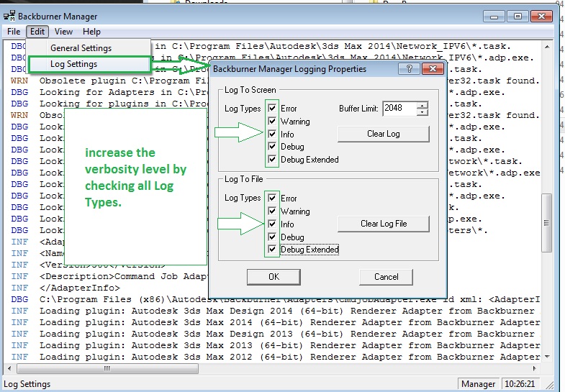This screenshot has height=392, width=565.
Task: Select the 3ds Max 2012 plugin log line
Action: pyautogui.click(x=276, y=357)
